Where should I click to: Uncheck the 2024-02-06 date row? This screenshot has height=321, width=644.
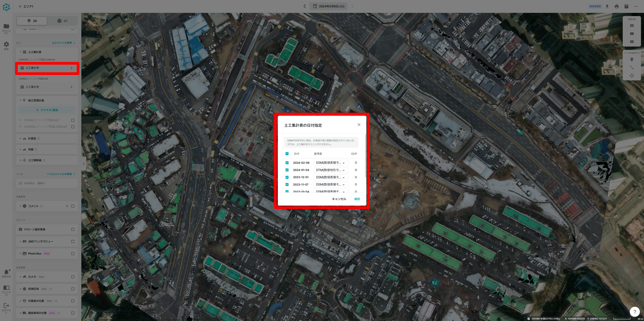(287, 163)
